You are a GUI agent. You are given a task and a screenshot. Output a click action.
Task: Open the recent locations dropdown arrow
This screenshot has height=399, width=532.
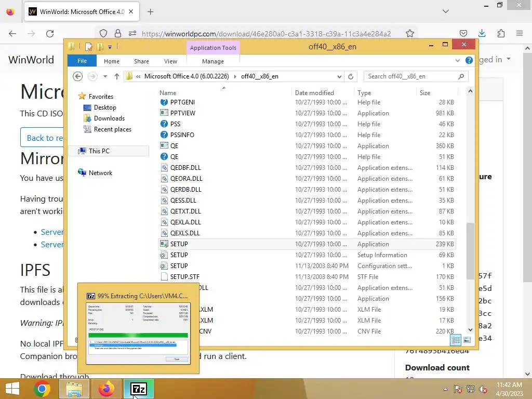(105, 76)
